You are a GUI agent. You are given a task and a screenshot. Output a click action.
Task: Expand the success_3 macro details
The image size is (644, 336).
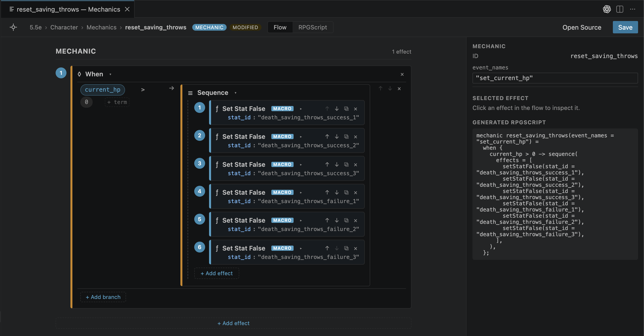click(301, 165)
